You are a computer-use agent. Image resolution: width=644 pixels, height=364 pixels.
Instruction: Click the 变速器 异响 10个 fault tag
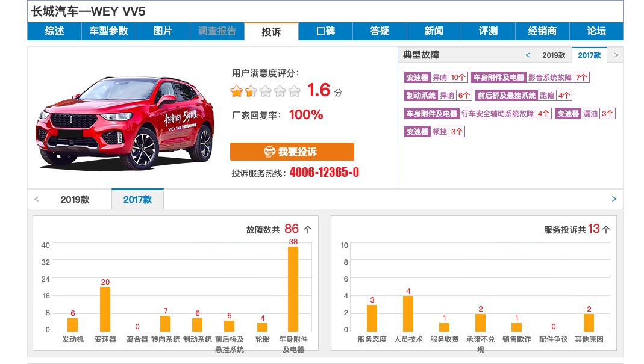click(436, 77)
